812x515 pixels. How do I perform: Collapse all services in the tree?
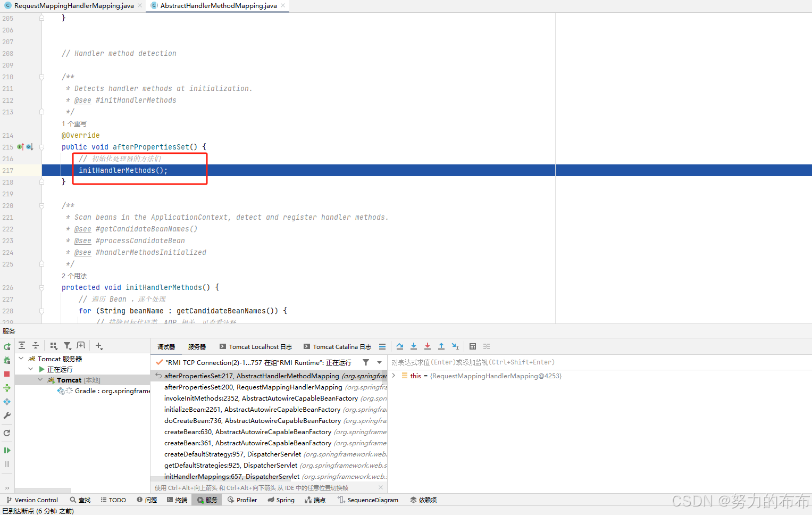click(36, 346)
